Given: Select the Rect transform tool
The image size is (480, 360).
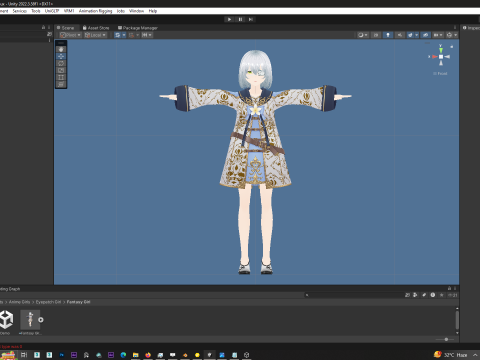Looking at the screenshot, I should (x=61, y=77).
